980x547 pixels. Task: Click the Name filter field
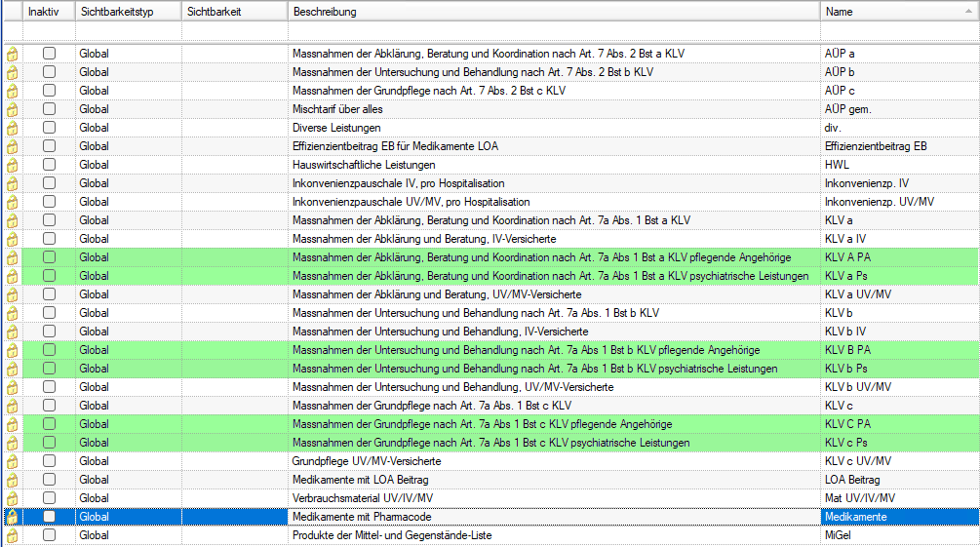coord(899,30)
